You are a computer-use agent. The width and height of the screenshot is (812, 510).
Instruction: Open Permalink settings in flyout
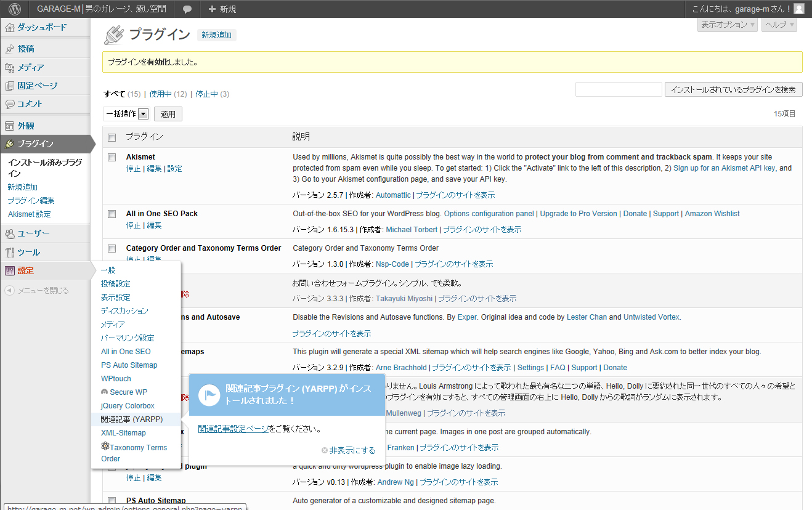[x=128, y=338]
